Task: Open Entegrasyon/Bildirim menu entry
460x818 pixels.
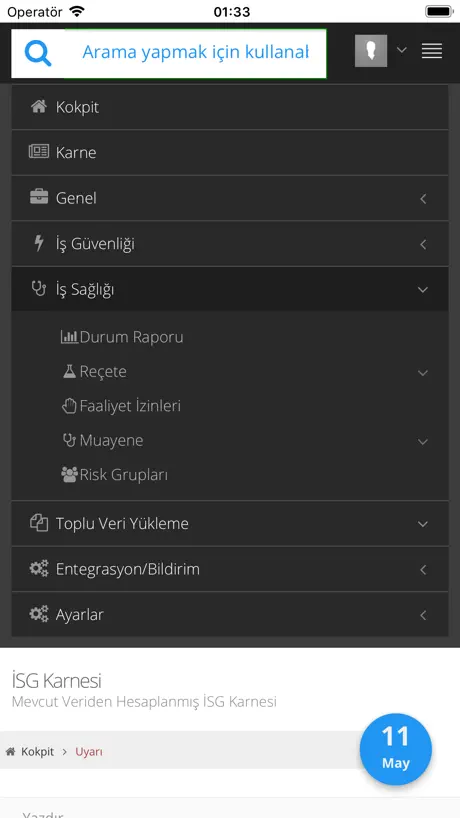Action: click(x=230, y=569)
